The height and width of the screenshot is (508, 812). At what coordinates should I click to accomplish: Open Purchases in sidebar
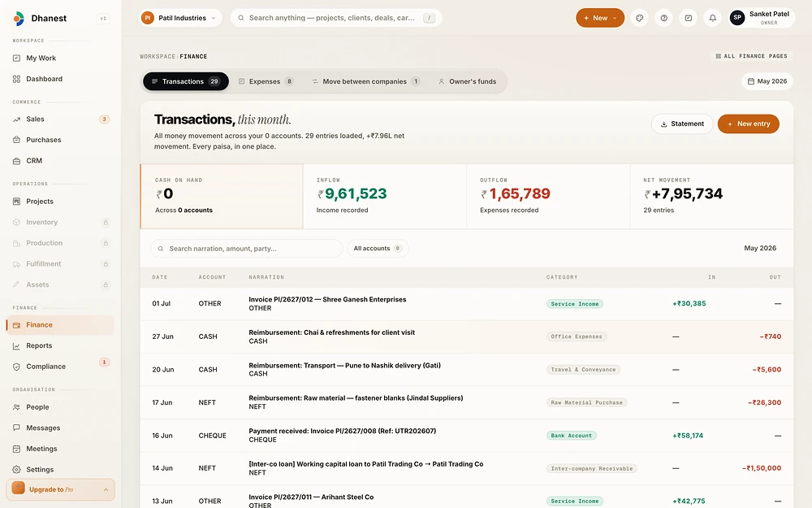[60, 140]
